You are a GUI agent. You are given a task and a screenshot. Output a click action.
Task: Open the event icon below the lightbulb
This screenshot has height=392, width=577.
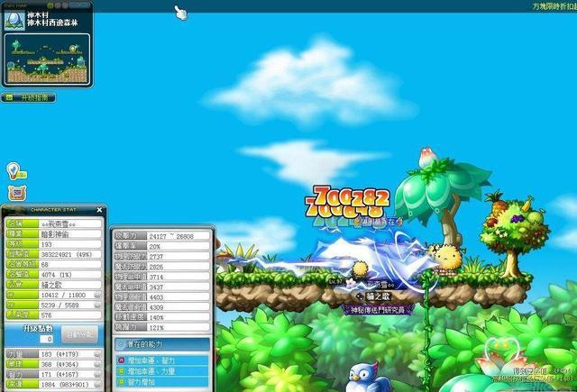[16, 193]
